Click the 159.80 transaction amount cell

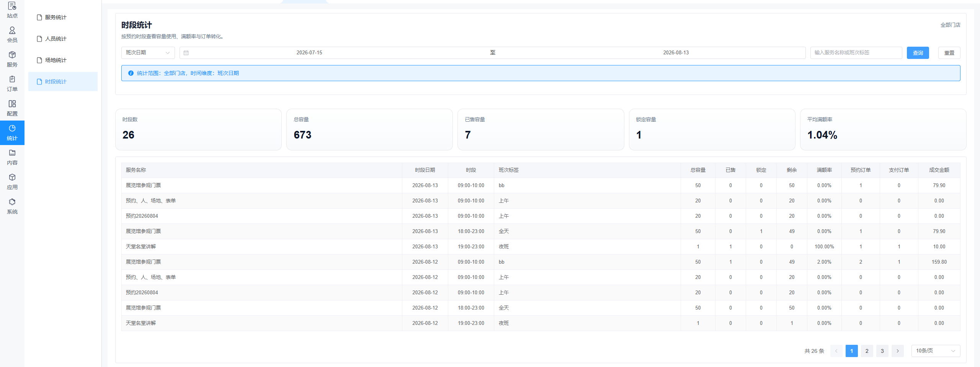[x=939, y=262]
